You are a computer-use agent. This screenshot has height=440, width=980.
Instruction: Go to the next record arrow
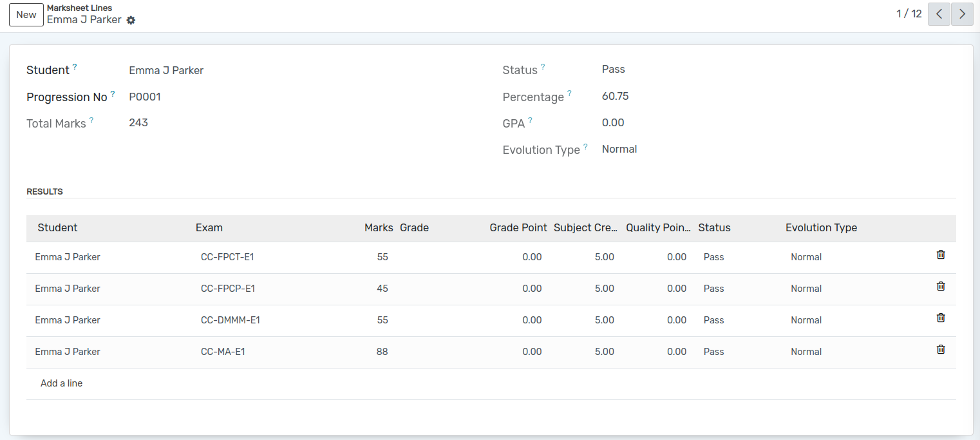point(962,14)
